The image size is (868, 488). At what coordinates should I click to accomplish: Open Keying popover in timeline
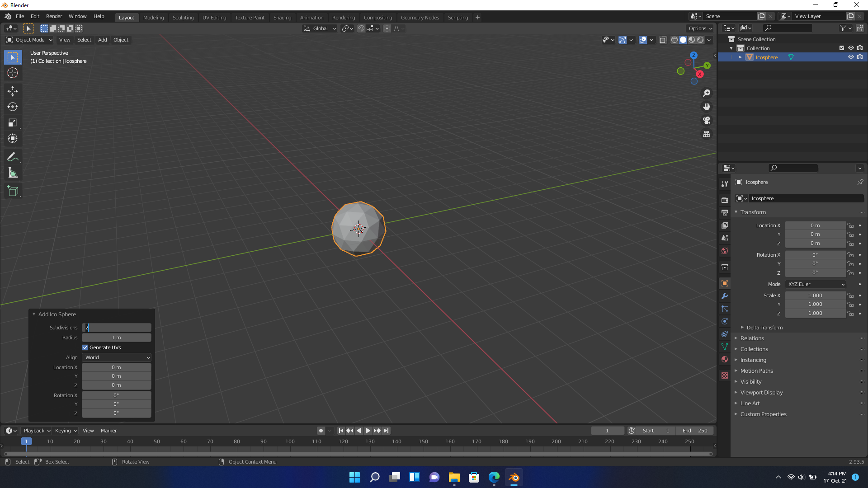point(66,431)
